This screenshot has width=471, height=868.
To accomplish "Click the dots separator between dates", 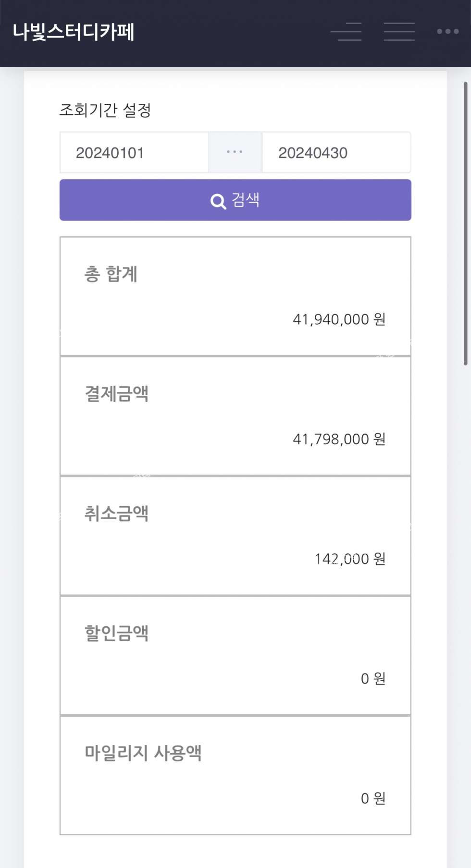I will tap(235, 152).
